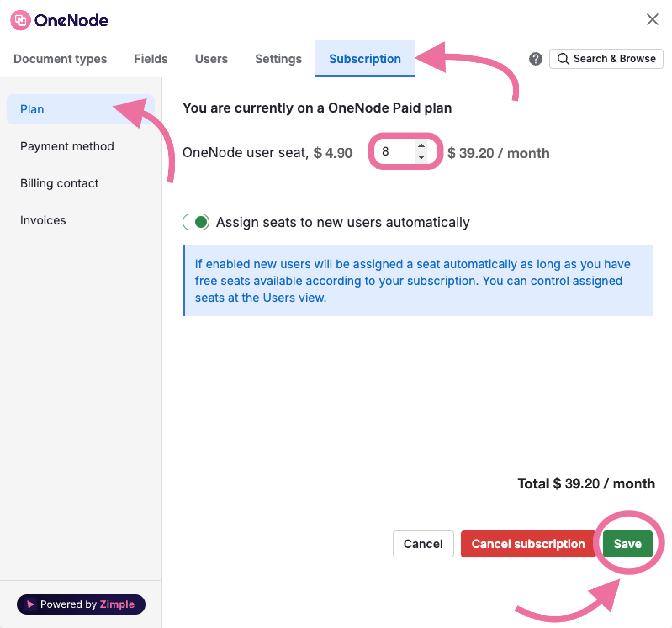Open the Settings tab
Image resolution: width=672 pixels, height=628 pixels.
click(278, 59)
